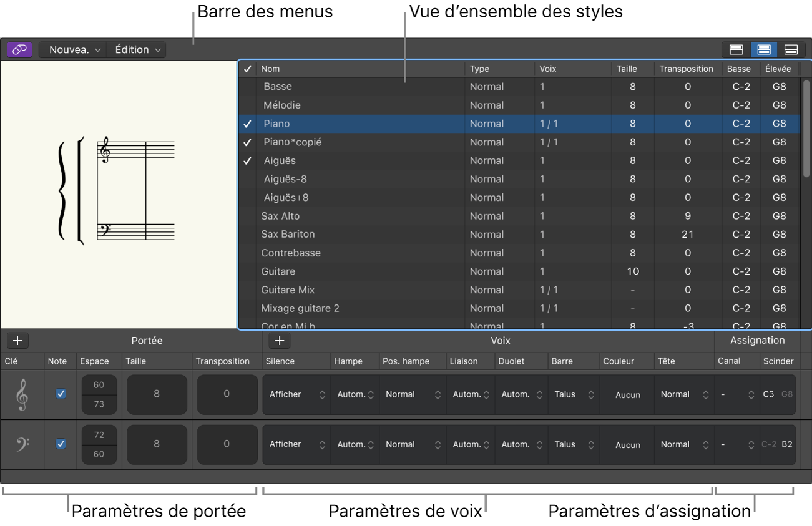Image resolution: width=812 pixels, height=526 pixels.
Task: Add a new voice with Voix plus button
Action: click(x=280, y=341)
